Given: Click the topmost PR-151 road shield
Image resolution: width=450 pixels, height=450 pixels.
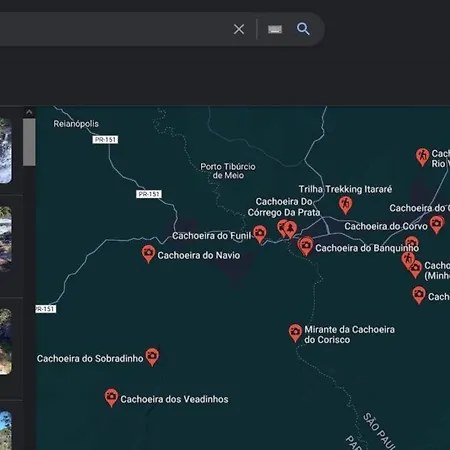Looking at the screenshot, I should coord(105,139).
